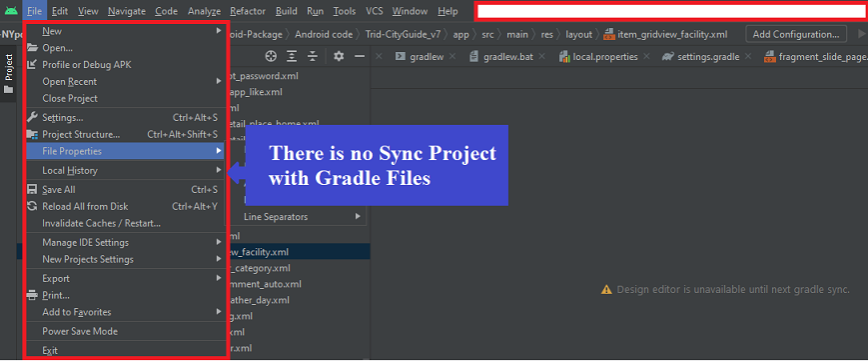Open the Project tool window tab
The width and height of the screenshot is (868, 361).
pyautogui.click(x=8, y=74)
